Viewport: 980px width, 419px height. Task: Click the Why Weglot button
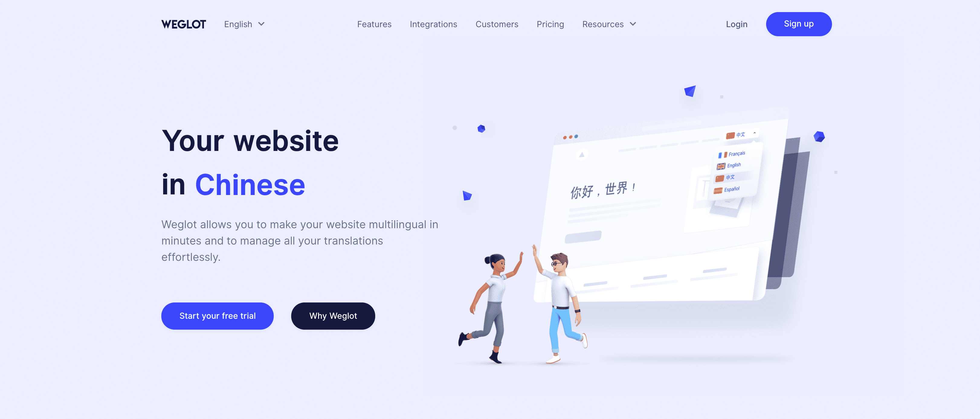coord(333,315)
